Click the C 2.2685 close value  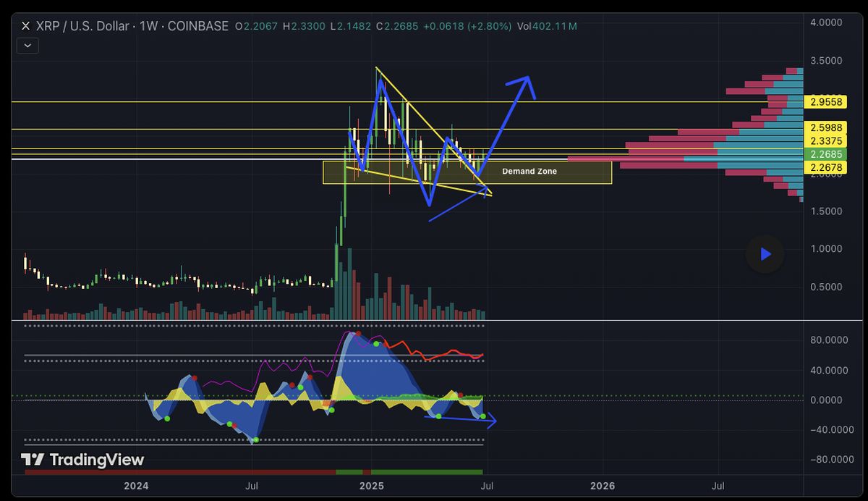coord(397,26)
